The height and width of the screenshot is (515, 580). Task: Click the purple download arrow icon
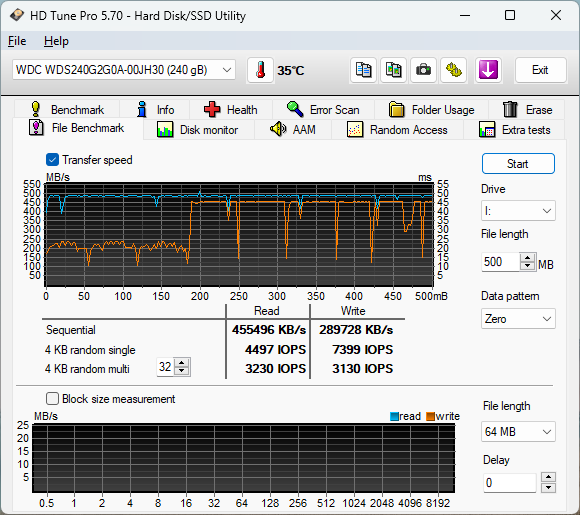[488, 70]
